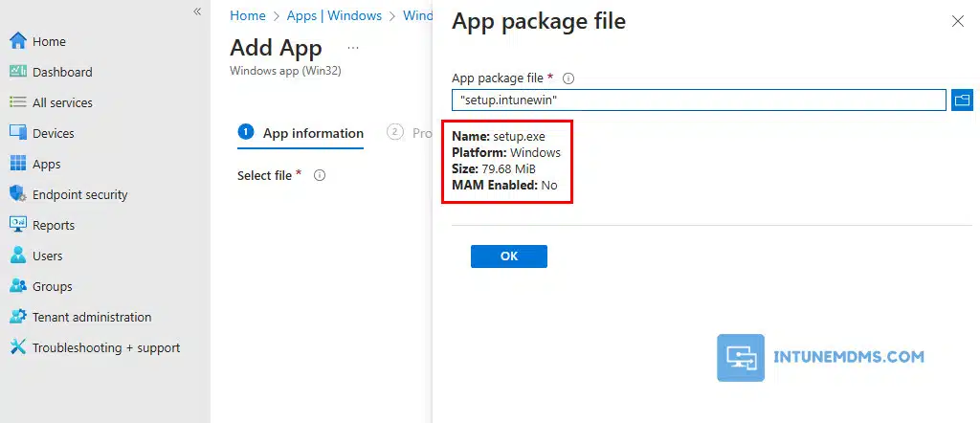Click the Apps grid icon

17,164
